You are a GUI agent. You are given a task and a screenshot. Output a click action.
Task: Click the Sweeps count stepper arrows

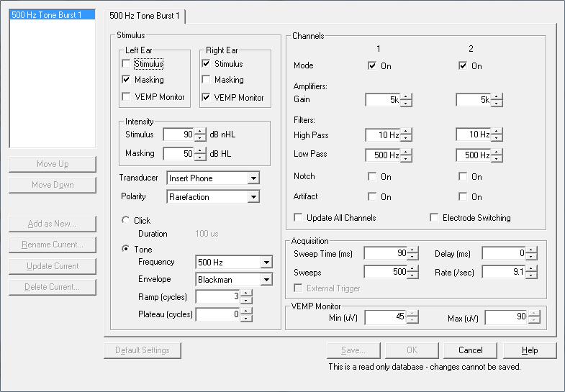pos(412,272)
